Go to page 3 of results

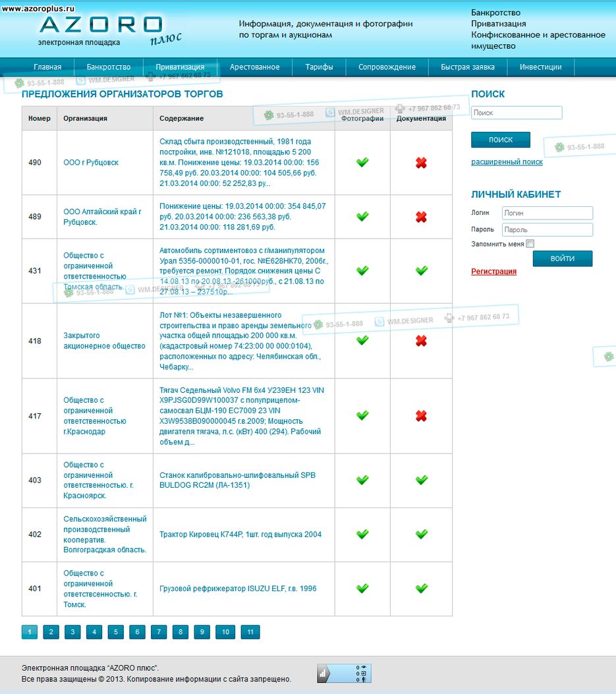(x=72, y=632)
